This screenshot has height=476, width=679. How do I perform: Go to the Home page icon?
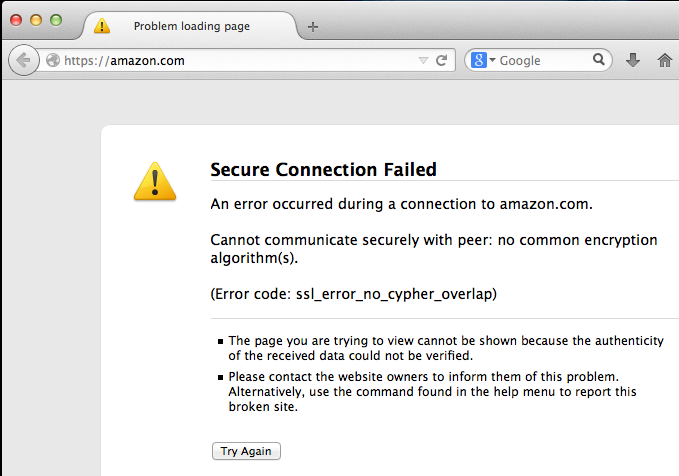(665, 60)
